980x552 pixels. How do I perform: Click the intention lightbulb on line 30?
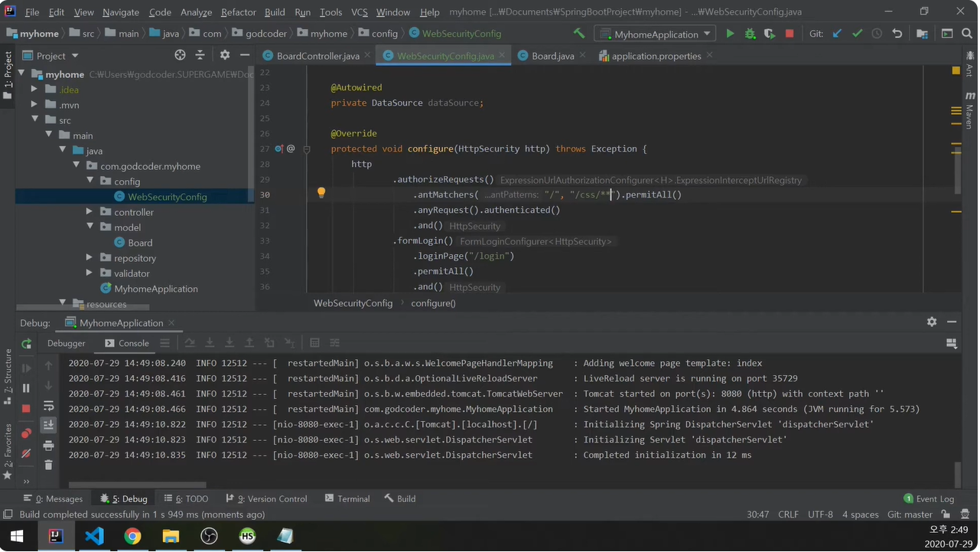(321, 194)
